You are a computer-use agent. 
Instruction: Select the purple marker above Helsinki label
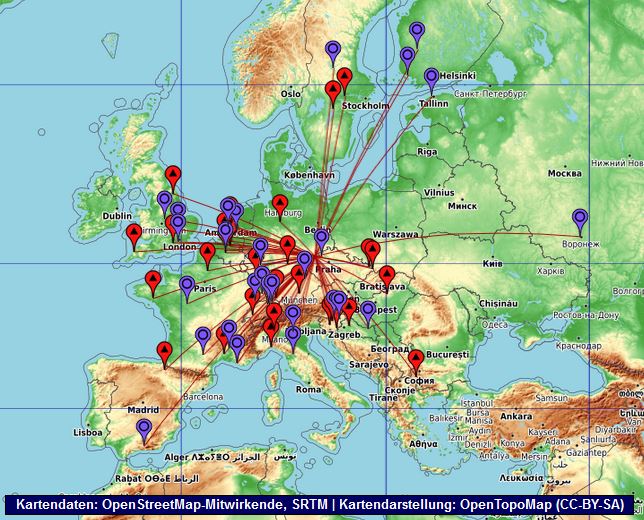432,77
